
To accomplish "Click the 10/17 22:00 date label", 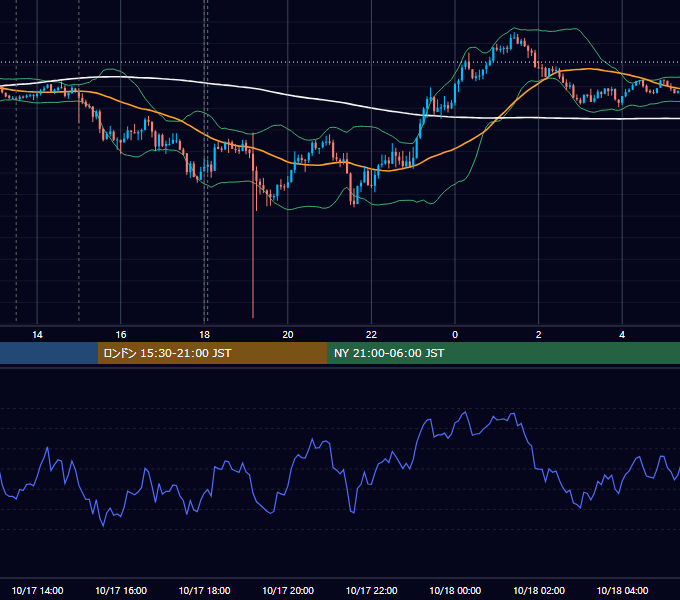I will (x=371, y=590).
